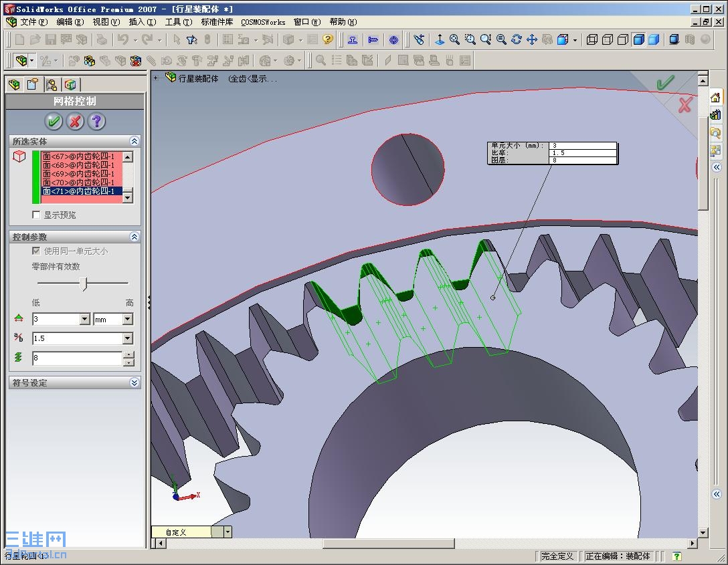Activate the Pan tool
Screen dimensions: 728x565
[x=532, y=40]
